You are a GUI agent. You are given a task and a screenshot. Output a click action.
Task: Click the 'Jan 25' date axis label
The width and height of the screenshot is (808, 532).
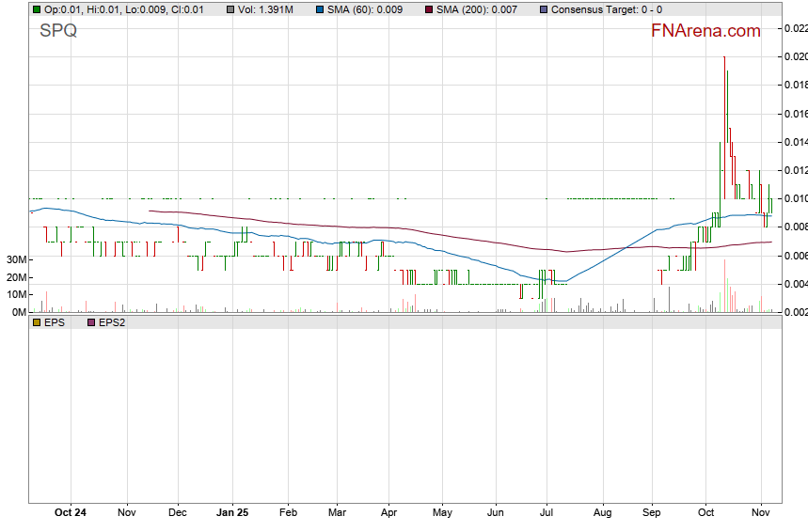(232, 513)
